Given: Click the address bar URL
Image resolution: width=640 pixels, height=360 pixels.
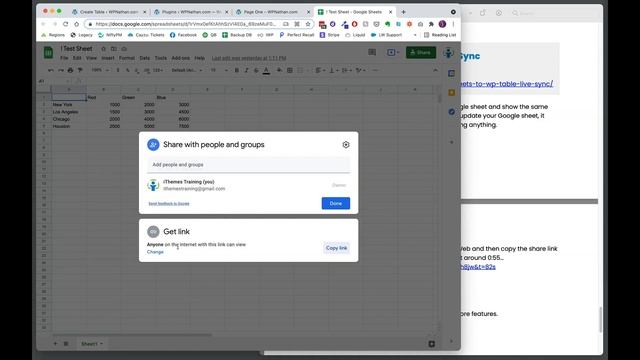Looking at the screenshot, I should [x=186, y=24].
